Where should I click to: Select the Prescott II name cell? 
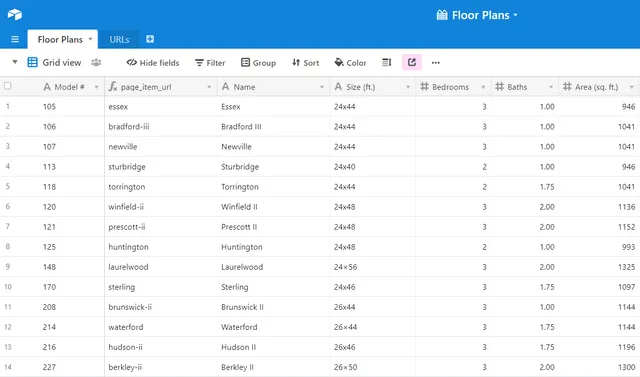point(273,226)
